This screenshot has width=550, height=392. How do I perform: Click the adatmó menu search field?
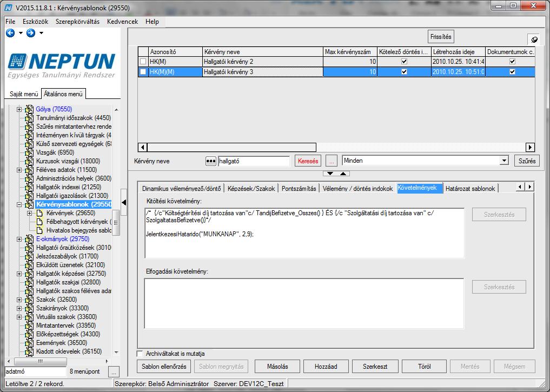pos(36,371)
